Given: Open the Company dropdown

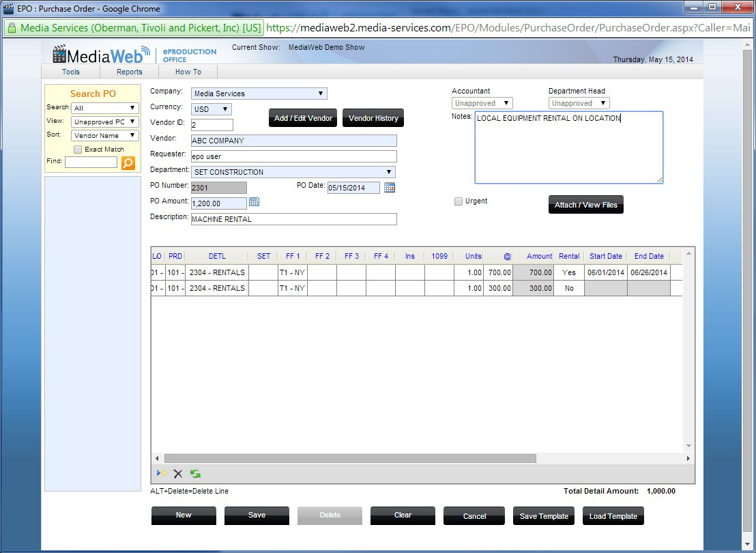Looking at the screenshot, I should coord(259,94).
